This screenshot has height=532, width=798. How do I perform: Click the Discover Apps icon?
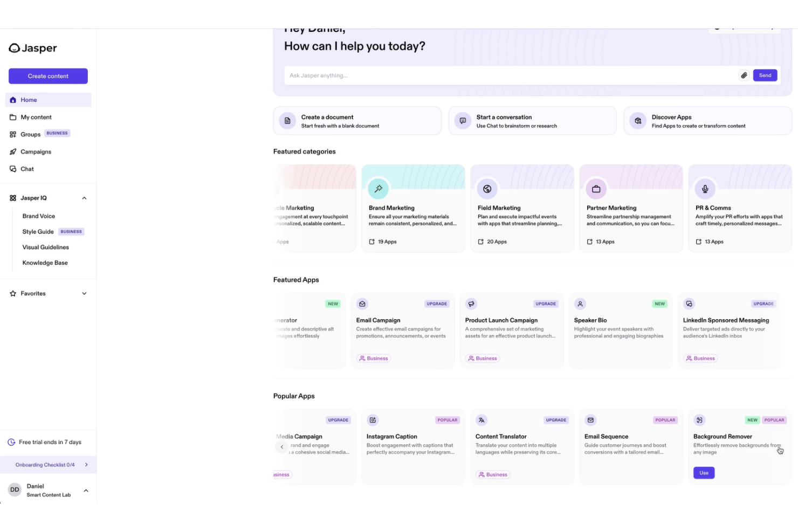(638, 121)
